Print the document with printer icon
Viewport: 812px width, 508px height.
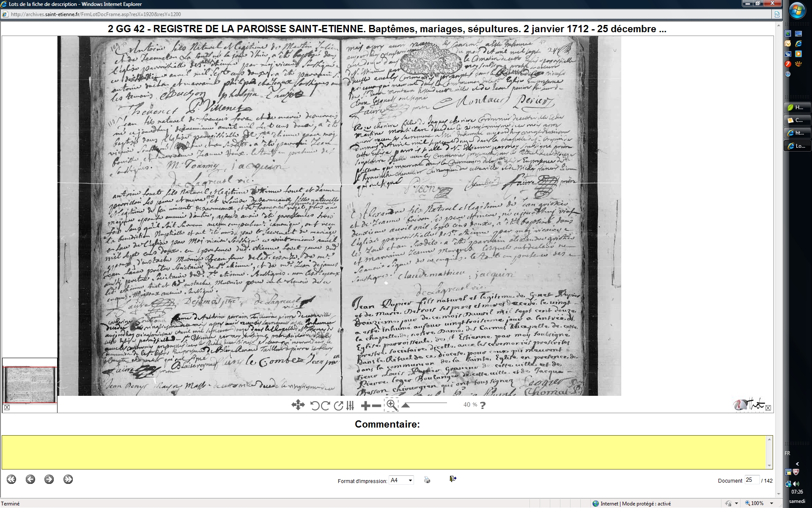(x=427, y=480)
